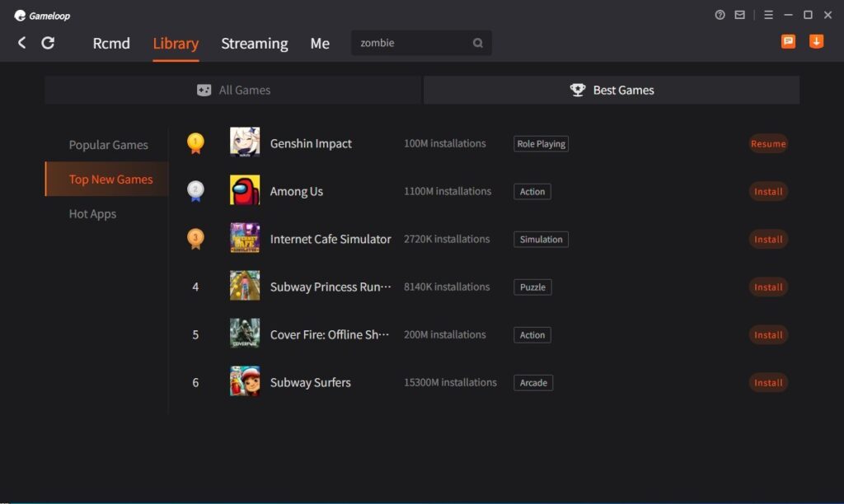Image resolution: width=844 pixels, height=504 pixels.
Task: Click the search magnifier icon
Action: click(478, 43)
